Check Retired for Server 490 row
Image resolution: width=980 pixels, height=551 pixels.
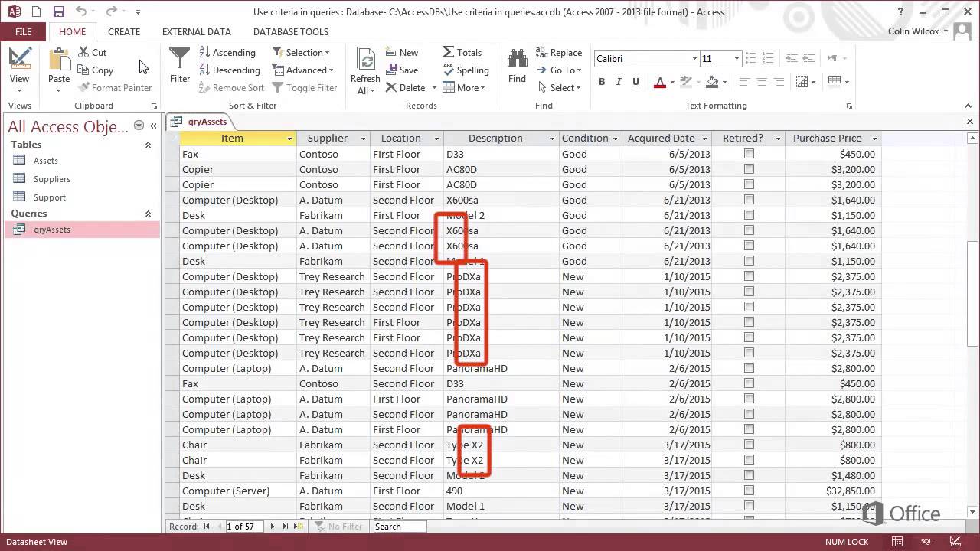[749, 491]
